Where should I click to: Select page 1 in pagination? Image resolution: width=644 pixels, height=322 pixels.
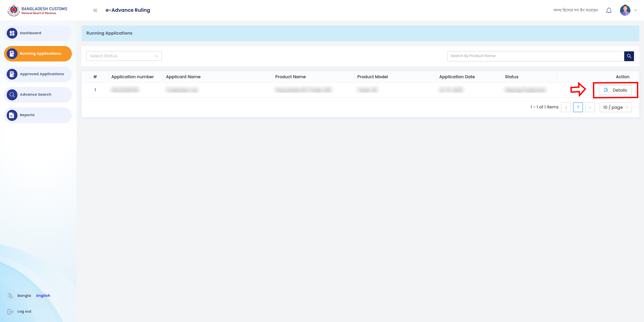point(578,107)
